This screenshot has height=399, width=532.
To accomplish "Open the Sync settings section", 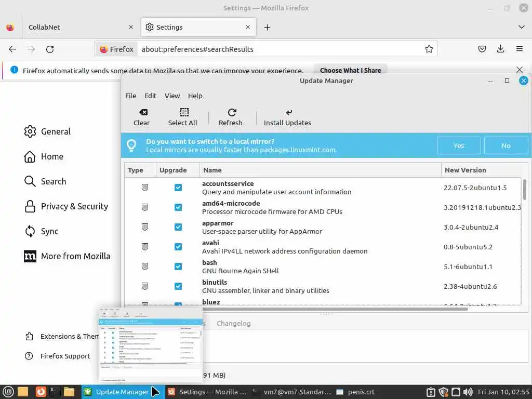I will click(42, 231).
